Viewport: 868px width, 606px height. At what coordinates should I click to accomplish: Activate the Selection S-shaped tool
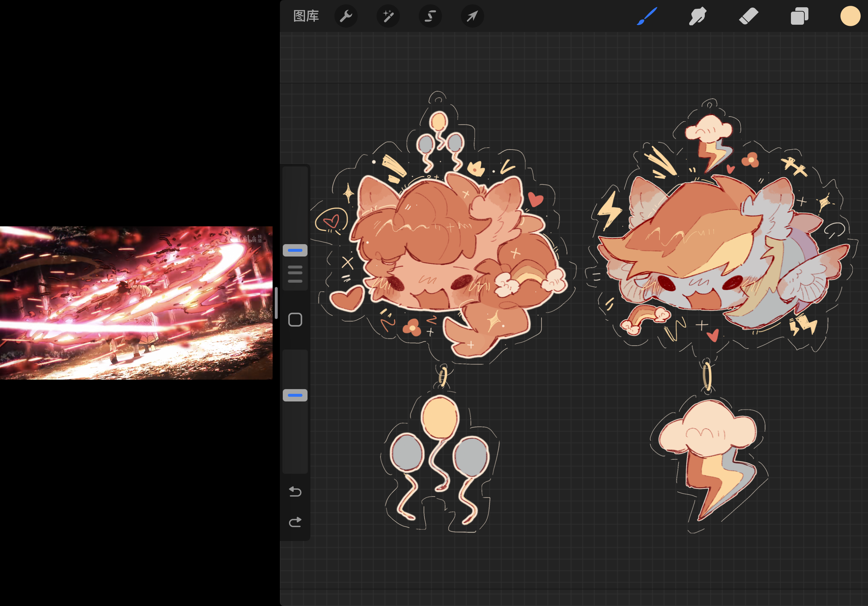[x=430, y=16]
